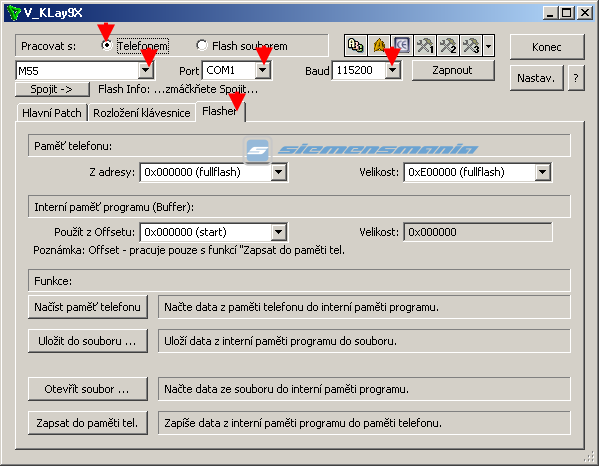Open the Z adresy 0x000000 (fullflash) dropdown
The image size is (599, 466).
[278, 172]
